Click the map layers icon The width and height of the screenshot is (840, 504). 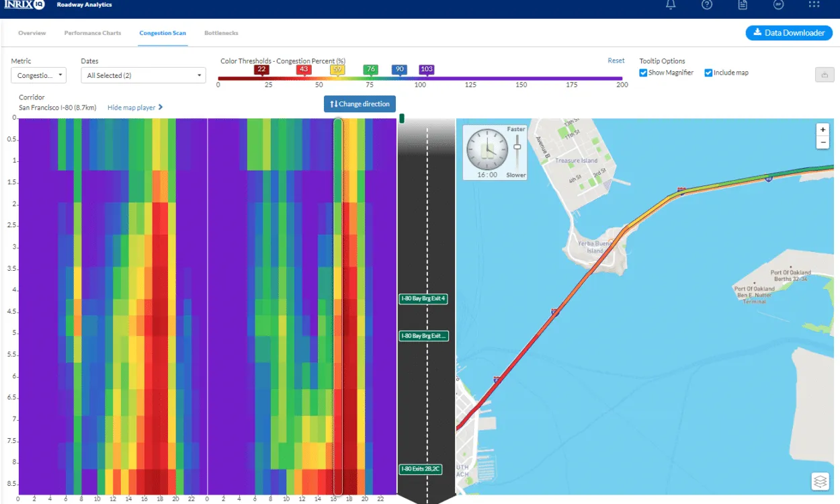click(x=820, y=481)
